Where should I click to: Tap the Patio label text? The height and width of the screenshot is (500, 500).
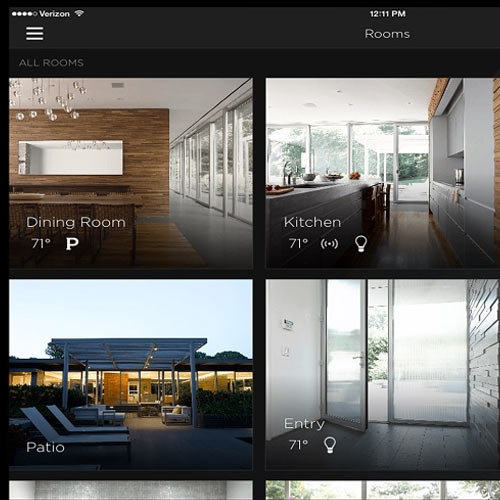(x=45, y=447)
